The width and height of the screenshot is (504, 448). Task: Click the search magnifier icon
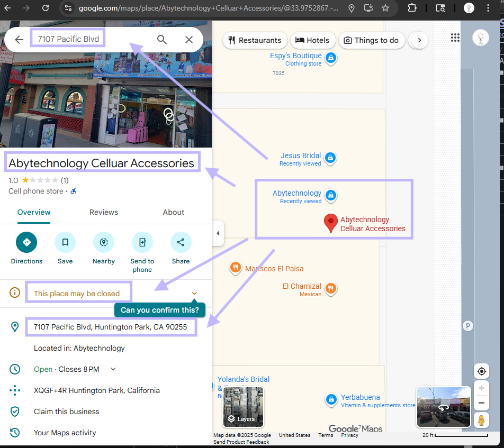pos(162,40)
